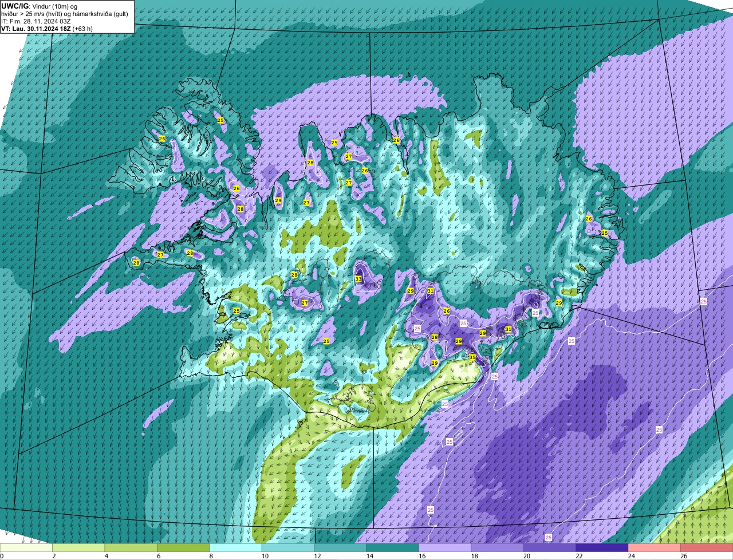Click legend tick label 26
This screenshot has width=733, height=560.
pos(684,556)
